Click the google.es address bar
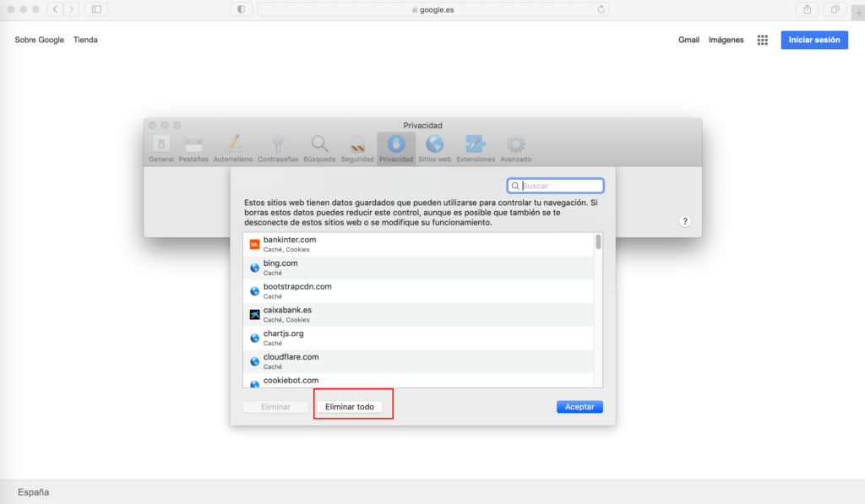 pyautogui.click(x=433, y=9)
